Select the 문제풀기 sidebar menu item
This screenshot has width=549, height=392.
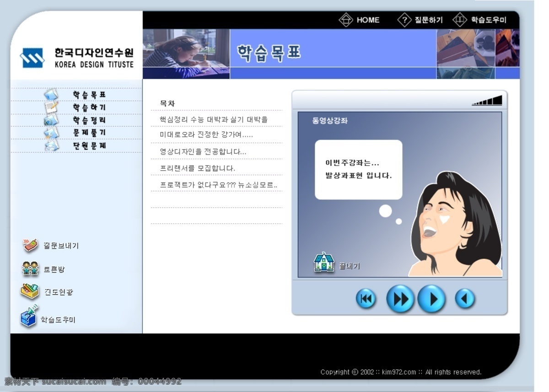(89, 133)
